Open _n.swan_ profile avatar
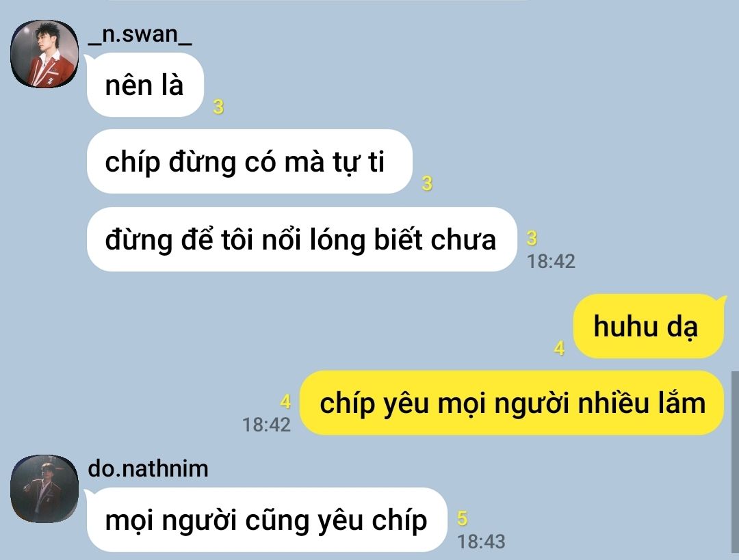 pyautogui.click(x=44, y=54)
